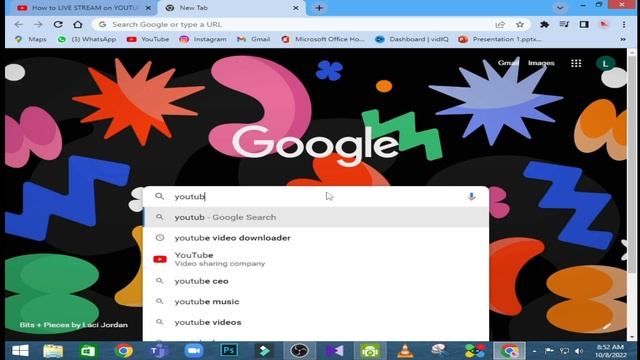640x360 pixels.
Task: Open VLC media player from taskbar
Action: coord(405,351)
